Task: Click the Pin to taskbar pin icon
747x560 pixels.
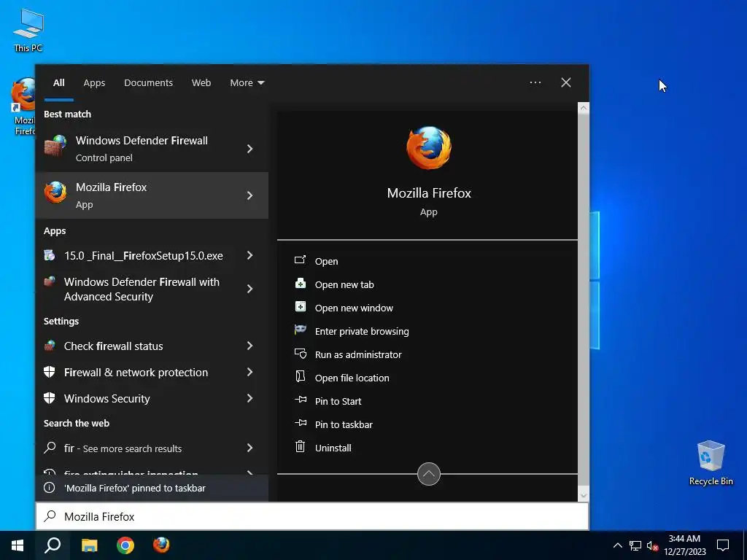Action: coord(300,423)
